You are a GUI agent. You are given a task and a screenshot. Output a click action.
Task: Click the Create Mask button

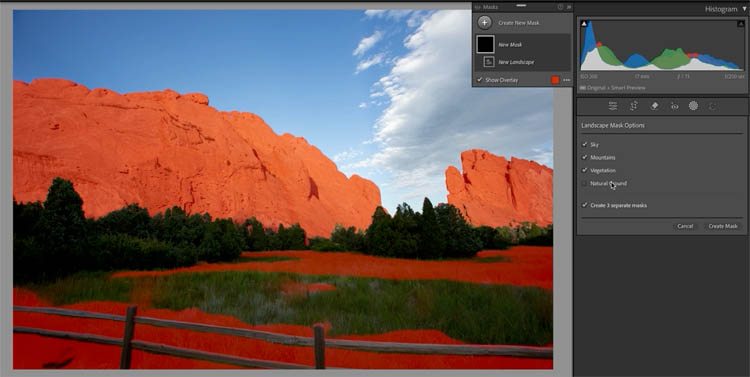pyautogui.click(x=723, y=226)
